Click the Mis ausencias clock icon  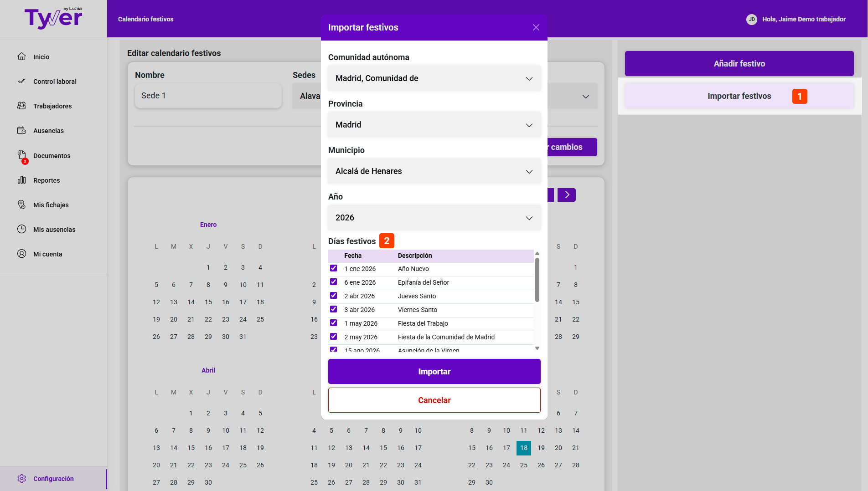pyautogui.click(x=21, y=229)
